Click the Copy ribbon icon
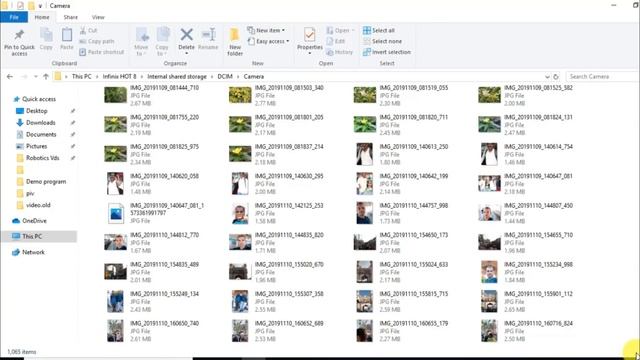The width and height of the screenshot is (640, 360). point(46,35)
